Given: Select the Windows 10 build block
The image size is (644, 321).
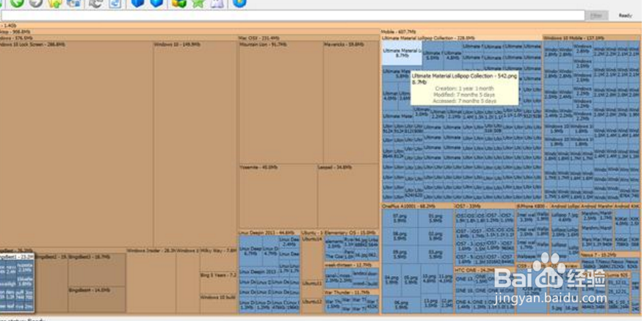Looking at the screenshot, I should [219, 303].
